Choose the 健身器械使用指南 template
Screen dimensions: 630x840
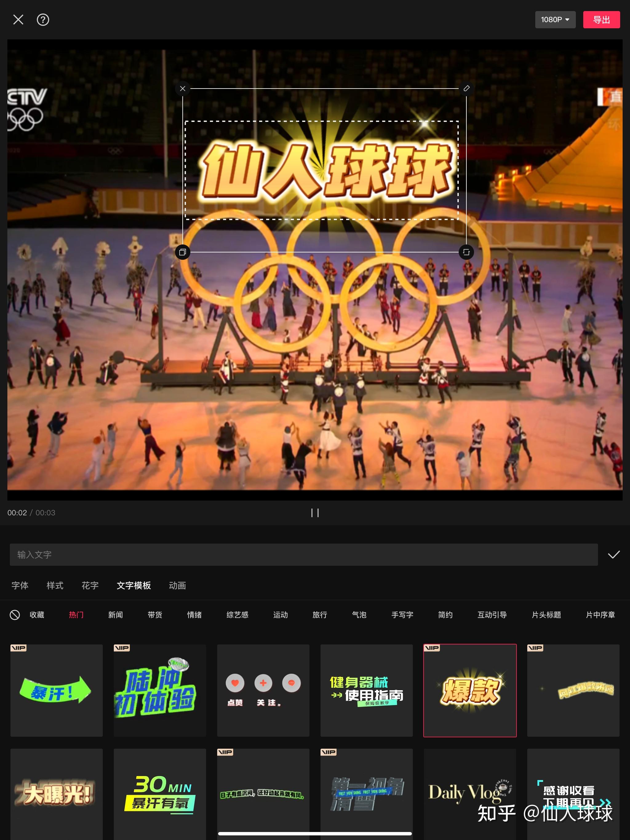[x=366, y=690]
